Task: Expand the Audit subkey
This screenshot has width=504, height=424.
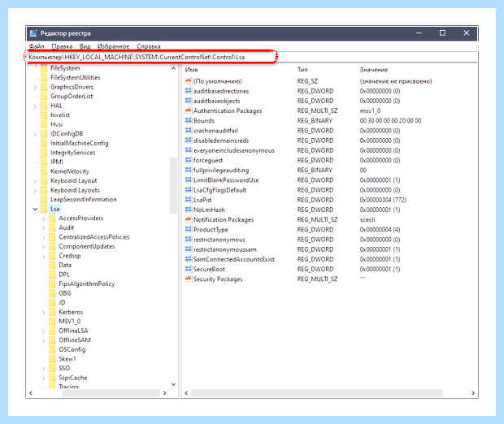Action: tap(43, 227)
